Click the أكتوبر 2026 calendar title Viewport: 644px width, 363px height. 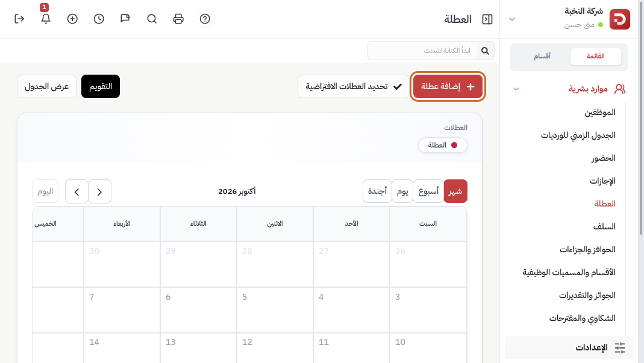point(237,191)
